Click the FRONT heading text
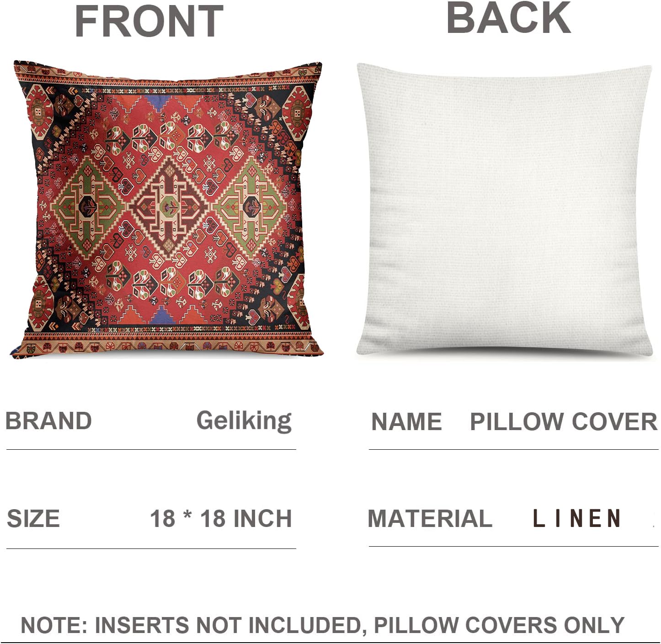661x644 pixels. [x=149, y=21]
